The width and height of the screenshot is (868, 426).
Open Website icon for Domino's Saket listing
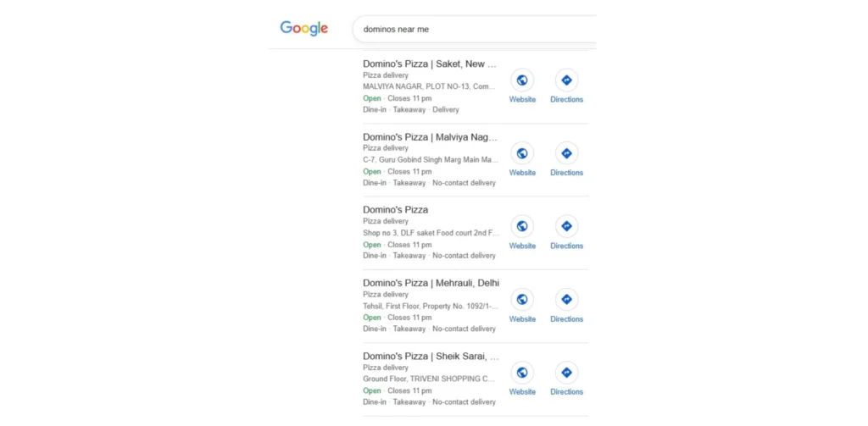pos(522,80)
